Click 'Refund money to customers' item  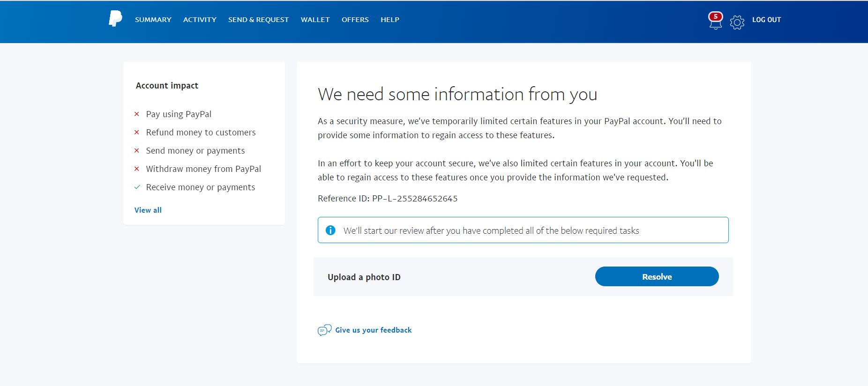click(x=201, y=132)
